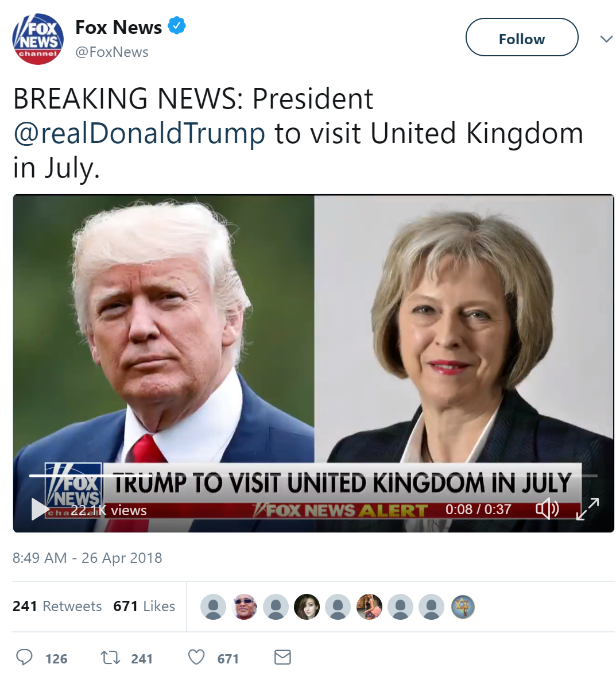Expand video with the fullscreen arrows icon
616x691 pixels.
click(588, 509)
